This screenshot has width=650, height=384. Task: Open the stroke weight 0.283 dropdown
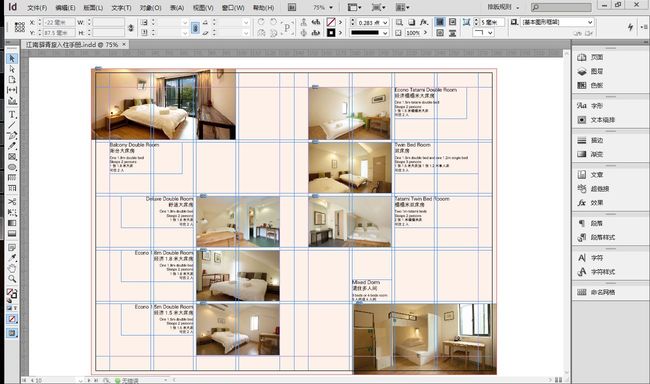pos(385,22)
